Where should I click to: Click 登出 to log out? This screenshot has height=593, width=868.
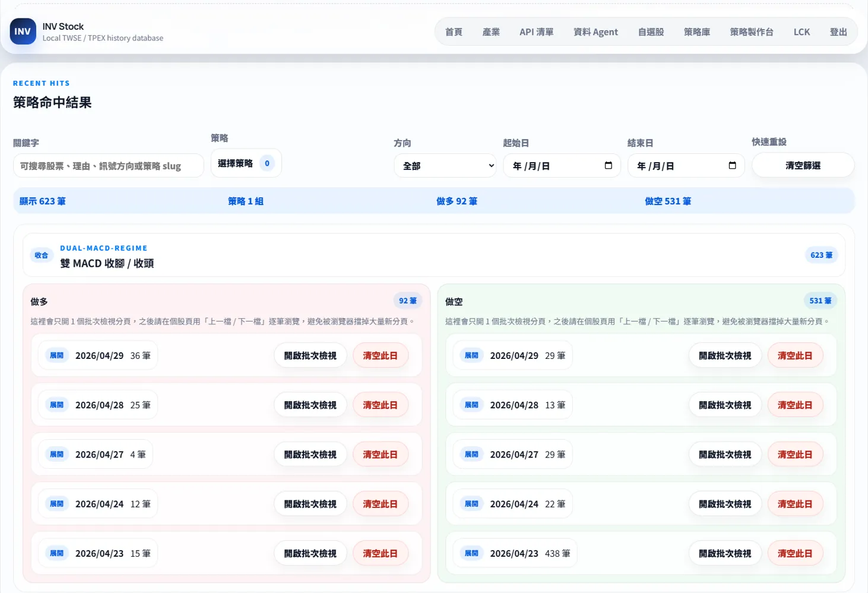click(838, 32)
